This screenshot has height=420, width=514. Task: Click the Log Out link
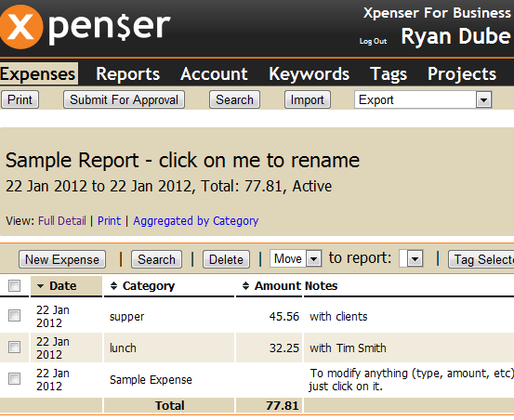(x=373, y=41)
